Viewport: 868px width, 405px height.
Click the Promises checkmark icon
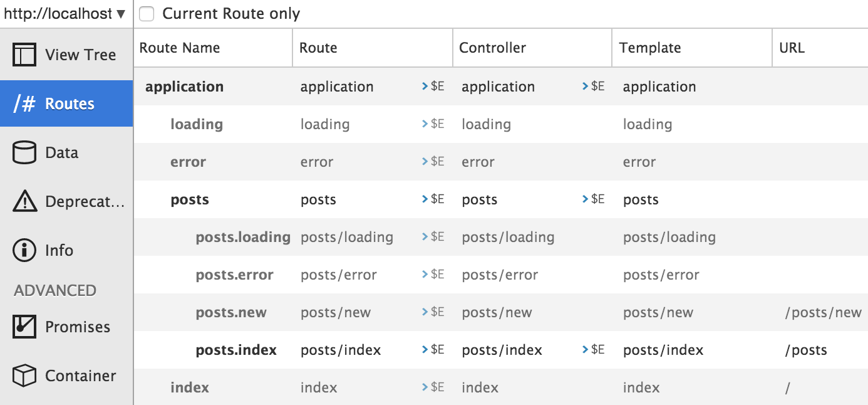(x=24, y=327)
